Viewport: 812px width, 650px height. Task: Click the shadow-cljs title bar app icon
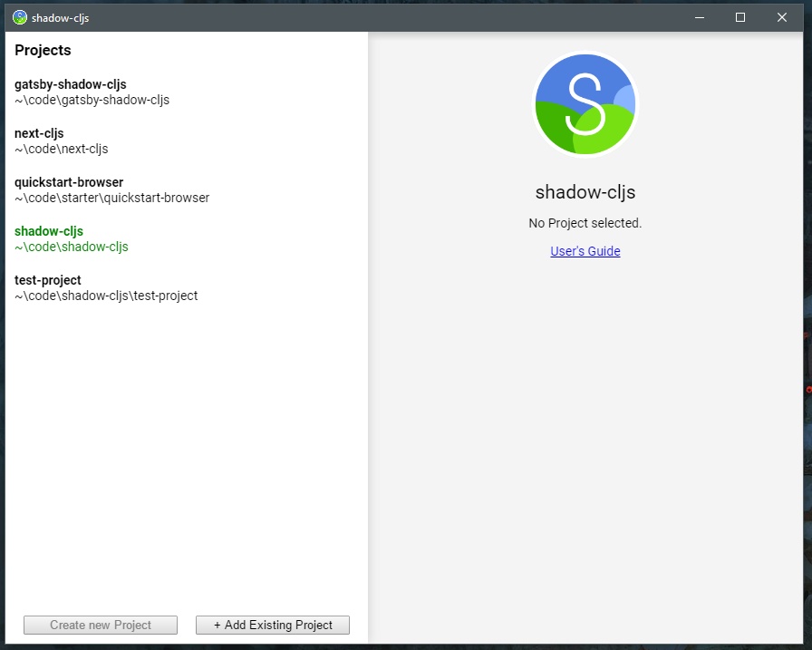coord(20,17)
